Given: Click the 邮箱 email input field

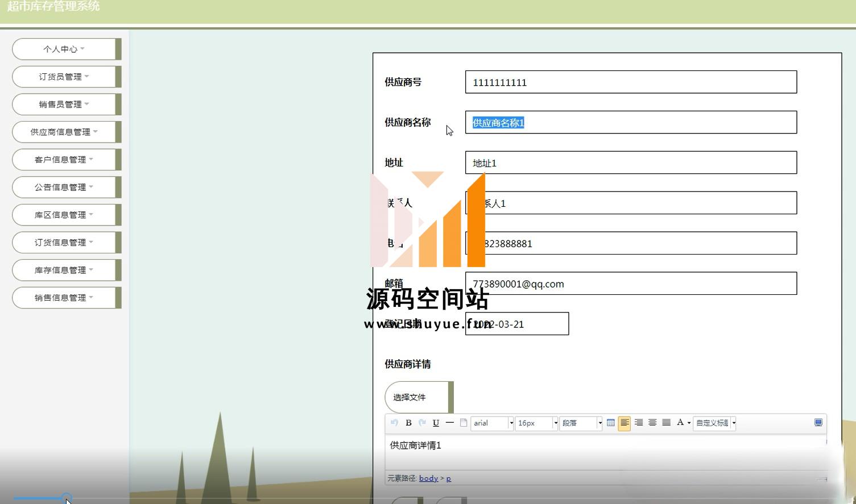Looking at the screenshot, I should [631, 284].
